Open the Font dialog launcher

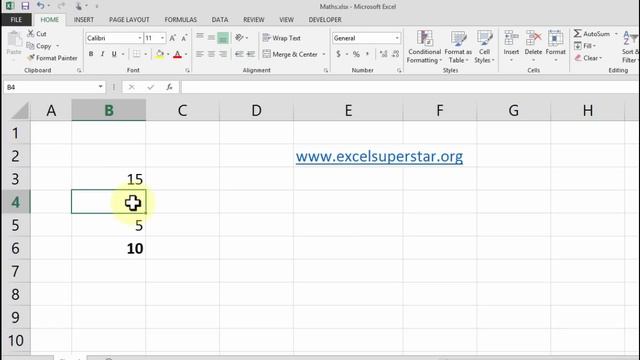click(x=187, y=71)
